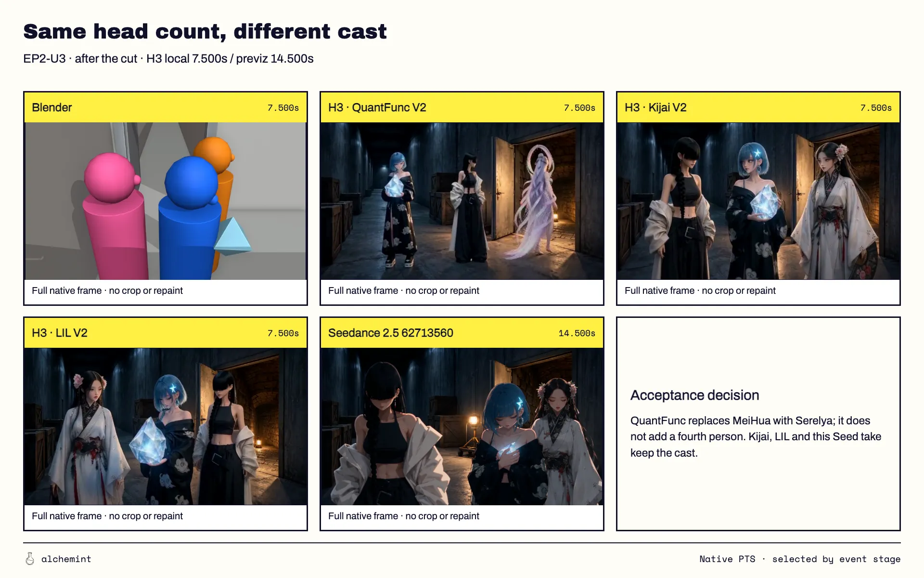
Task: Click the 'alchemint' footer brand text
Action: point(66,559)
